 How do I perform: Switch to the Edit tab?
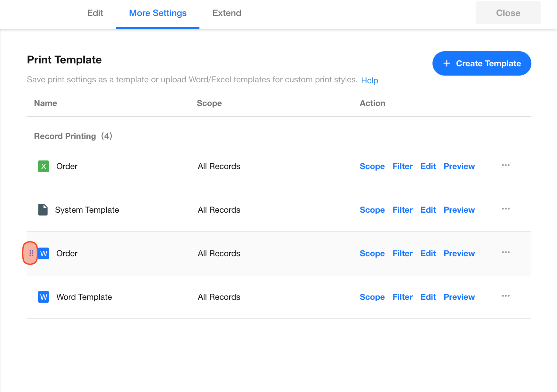95,13
